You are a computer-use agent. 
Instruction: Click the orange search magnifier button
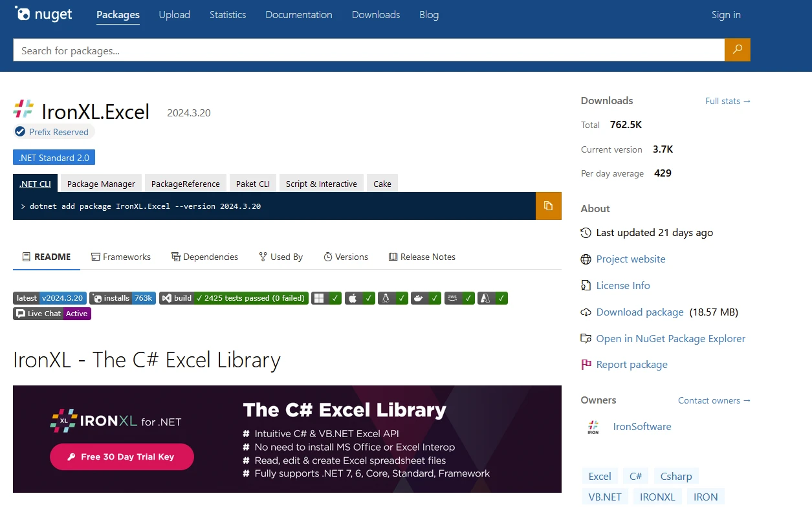(x=737, y=50)
